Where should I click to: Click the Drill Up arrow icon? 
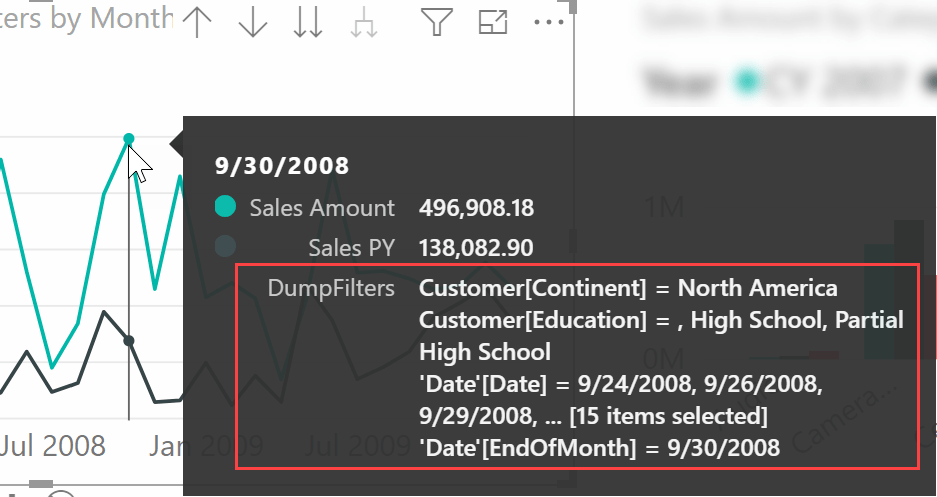coord(197,22)
